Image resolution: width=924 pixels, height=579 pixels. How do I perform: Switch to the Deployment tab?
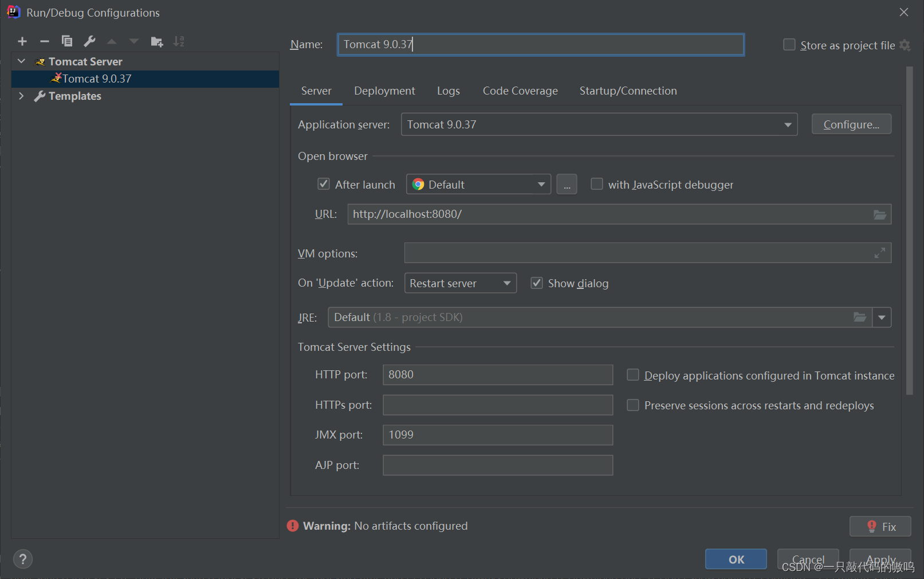(x=384, y=91)
